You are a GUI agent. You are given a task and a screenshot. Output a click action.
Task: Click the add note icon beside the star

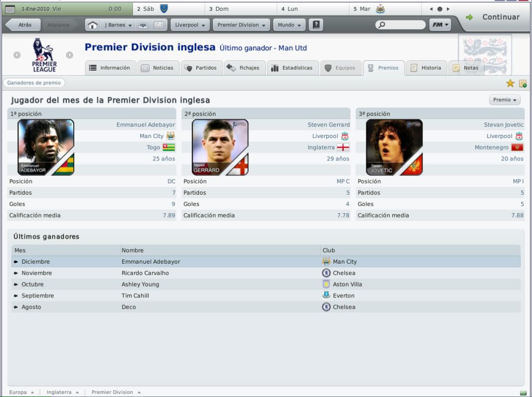[523, 84]
